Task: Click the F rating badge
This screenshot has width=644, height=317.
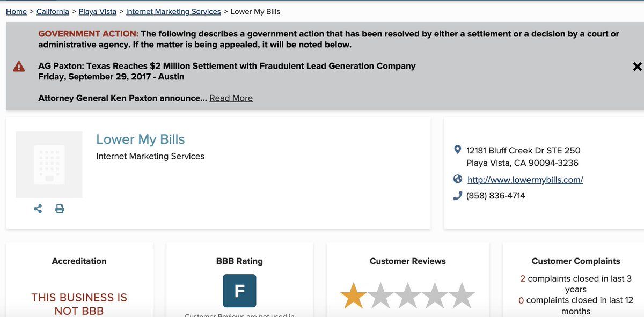Action: [239, 291]
